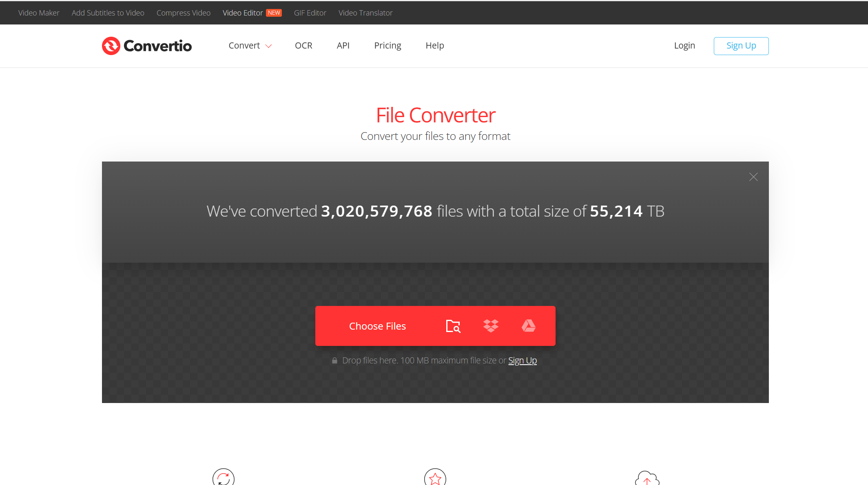Expand the Convert navigation menu
The width and height of the screenshot is (868, 485).
pyautogui.click(x=250, y=45)
